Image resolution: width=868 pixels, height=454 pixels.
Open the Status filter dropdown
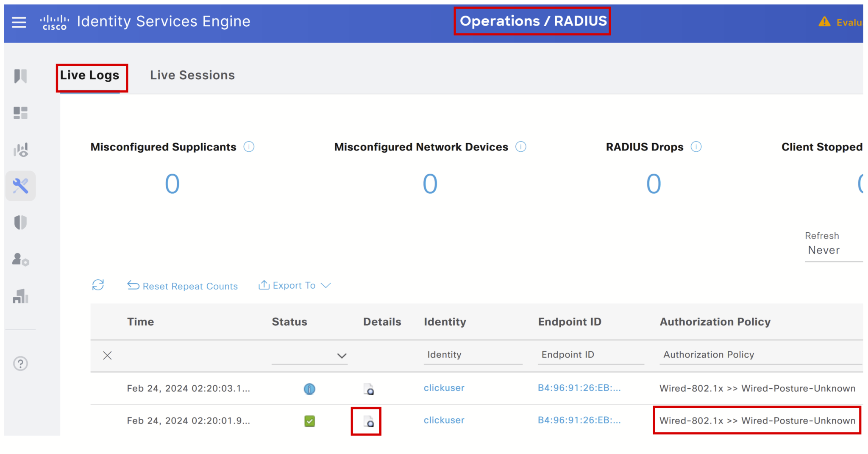(x=342, y=356)
